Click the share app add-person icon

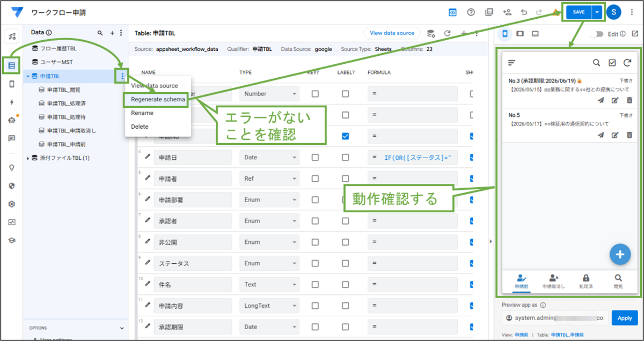(507, 12)
